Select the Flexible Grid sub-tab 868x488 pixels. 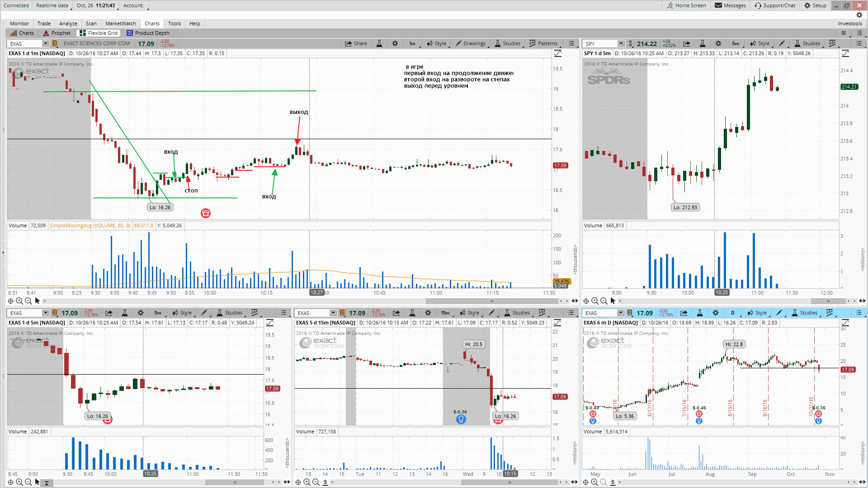pos(99,33)
